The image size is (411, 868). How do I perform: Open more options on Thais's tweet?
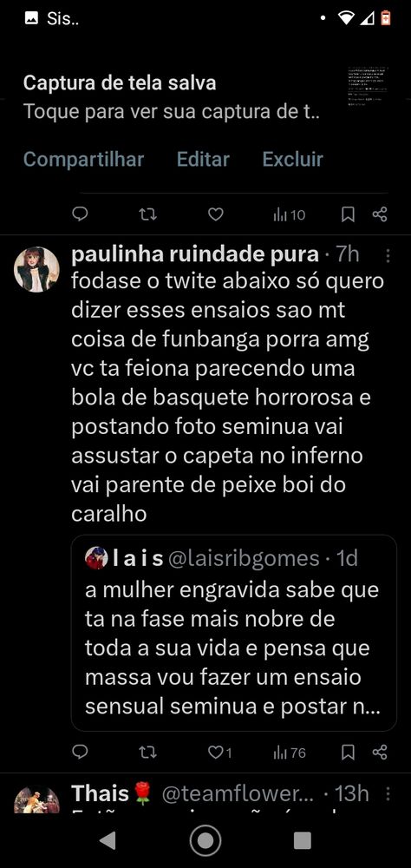point(388,794)
